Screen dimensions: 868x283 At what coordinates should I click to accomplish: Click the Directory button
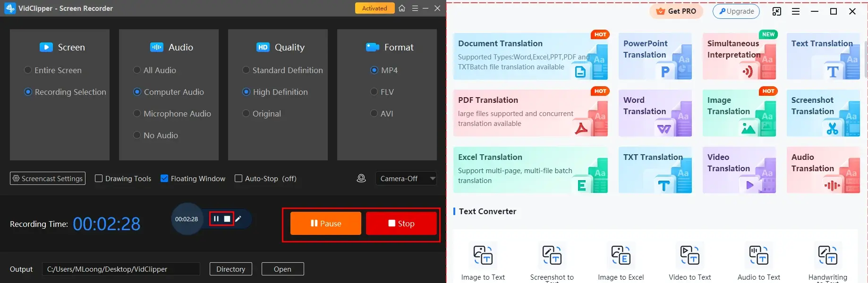(231, 269)
